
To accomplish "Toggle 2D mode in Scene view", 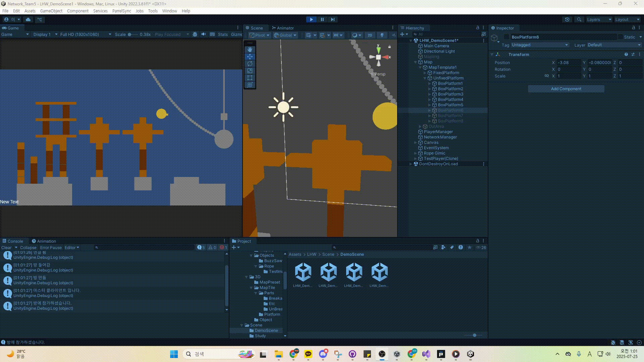I will coord(370,35).
